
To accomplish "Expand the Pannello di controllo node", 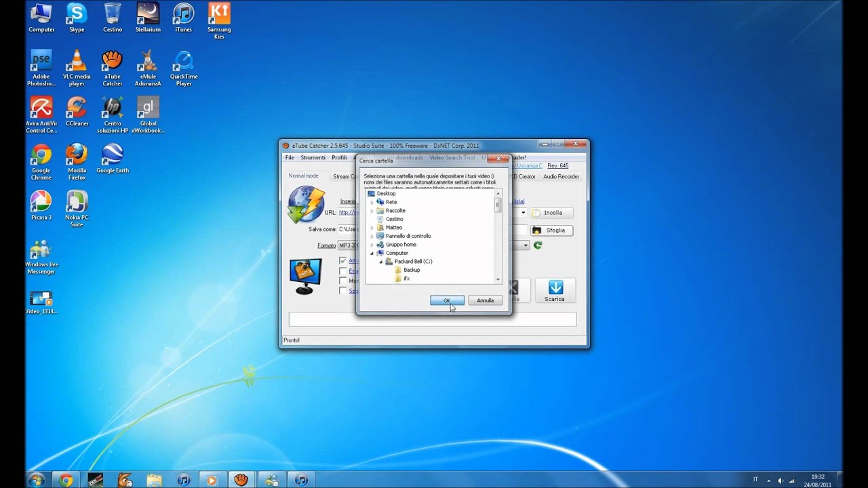I will point(372,236).
